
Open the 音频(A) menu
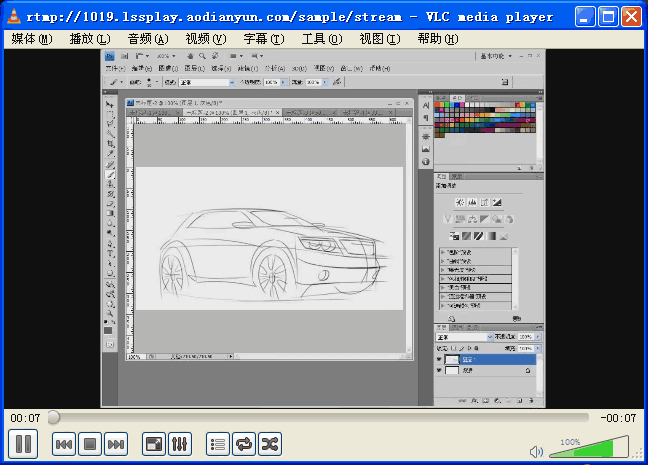[148, 39]
